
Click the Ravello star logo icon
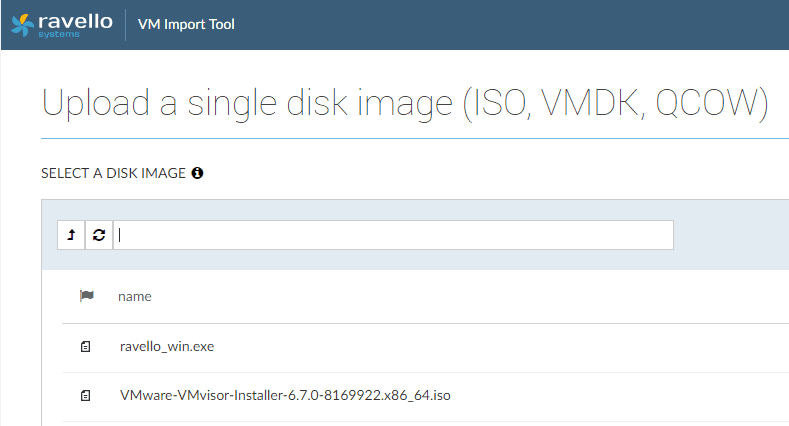21,24
